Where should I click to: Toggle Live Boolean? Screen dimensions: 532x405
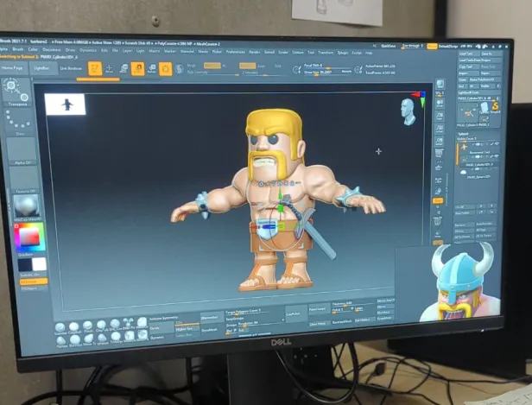point(71,68)
